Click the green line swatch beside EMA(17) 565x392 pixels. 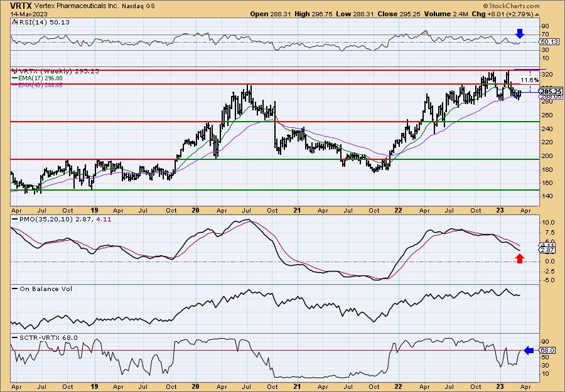(14, 78)
